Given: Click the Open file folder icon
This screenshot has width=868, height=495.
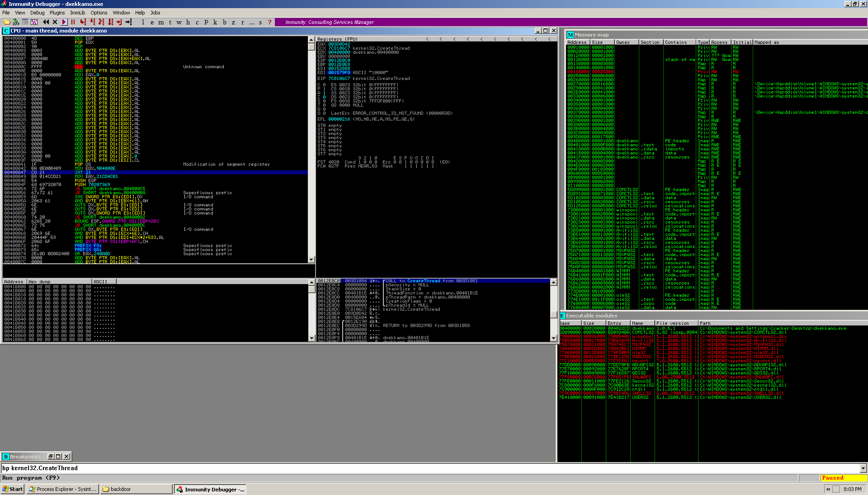Looking at the screenshot, I should [x=7, y=22].
